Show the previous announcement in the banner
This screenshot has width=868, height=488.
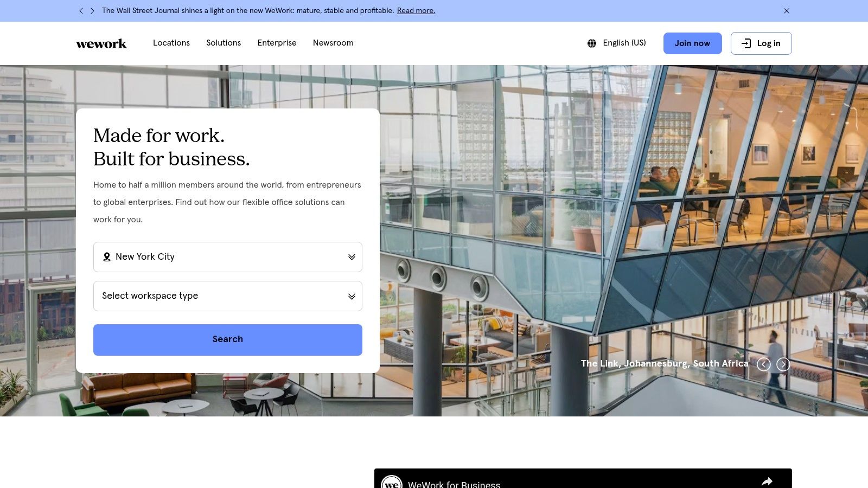pos(81,11)
